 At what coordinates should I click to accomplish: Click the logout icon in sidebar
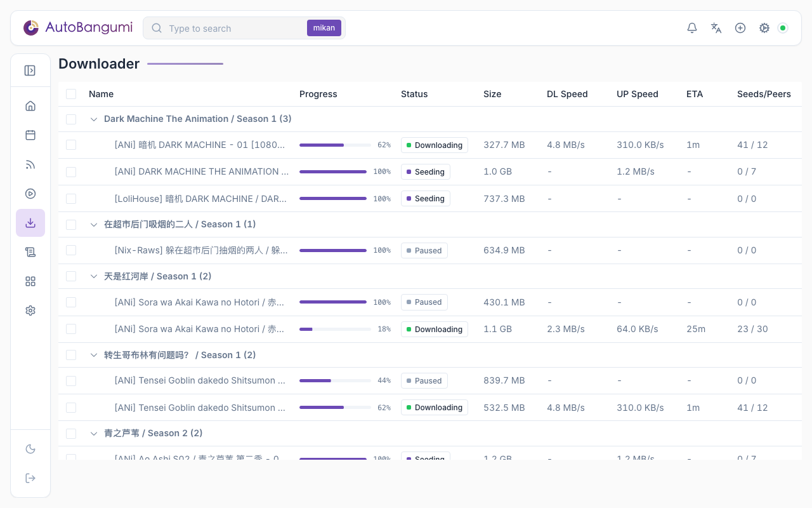(x=30, y=478)
